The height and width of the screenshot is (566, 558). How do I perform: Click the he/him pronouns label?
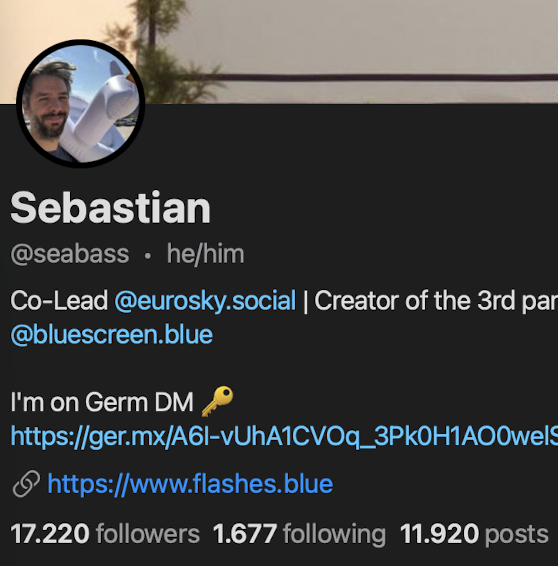[205, 254]
